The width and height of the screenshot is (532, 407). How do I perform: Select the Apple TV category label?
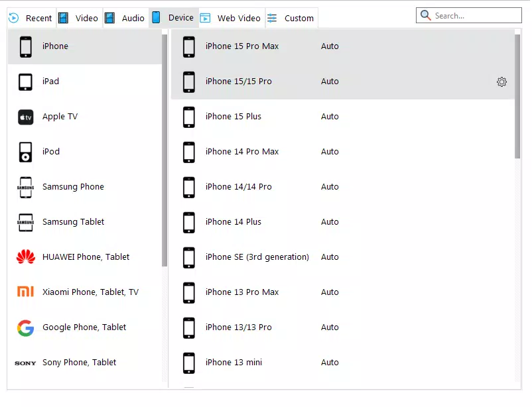click(x=60, y=117)
